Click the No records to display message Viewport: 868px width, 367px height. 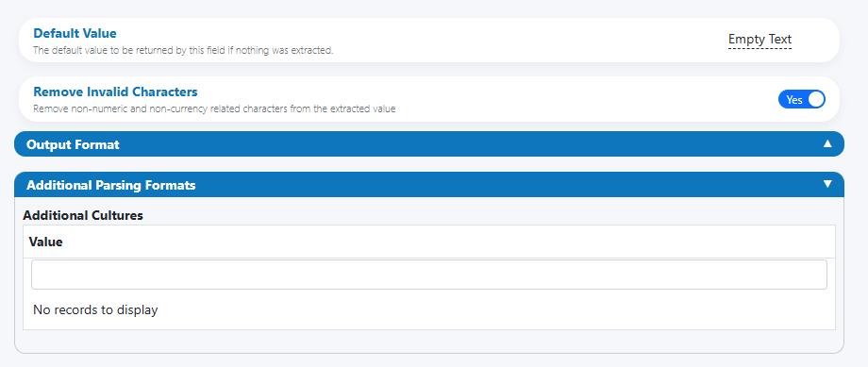coord(95,310)
